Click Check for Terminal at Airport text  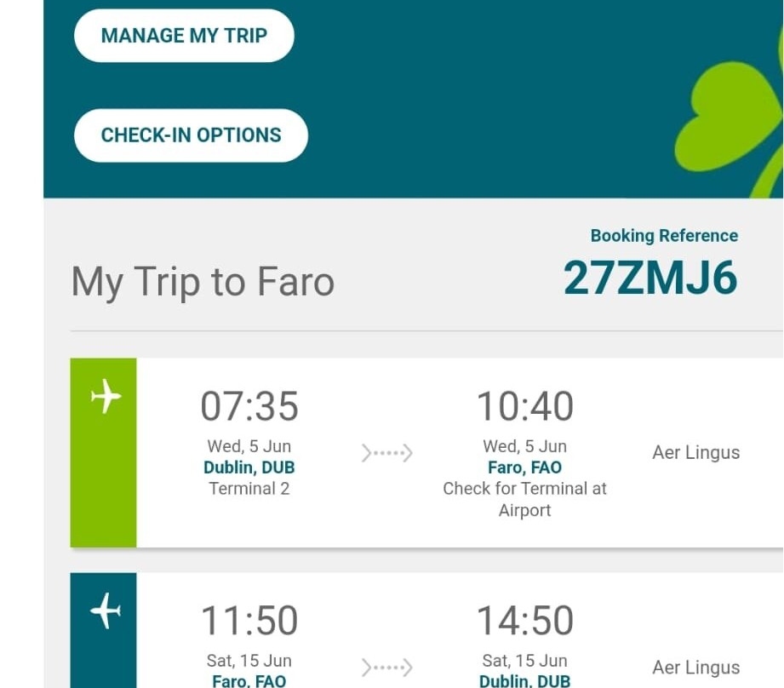point(524,499)
